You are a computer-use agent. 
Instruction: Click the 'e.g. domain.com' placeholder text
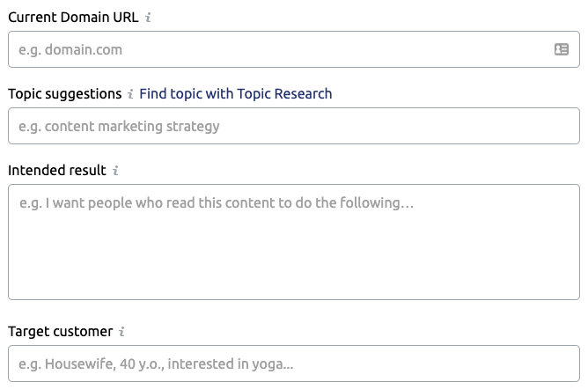70,50
